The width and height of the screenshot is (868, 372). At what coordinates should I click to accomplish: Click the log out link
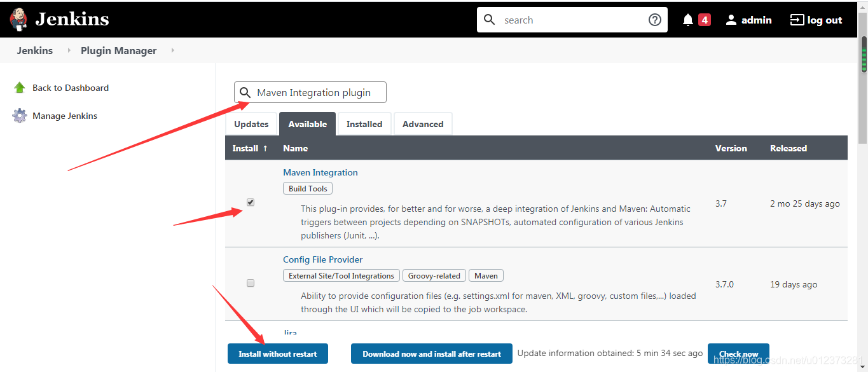825,20
